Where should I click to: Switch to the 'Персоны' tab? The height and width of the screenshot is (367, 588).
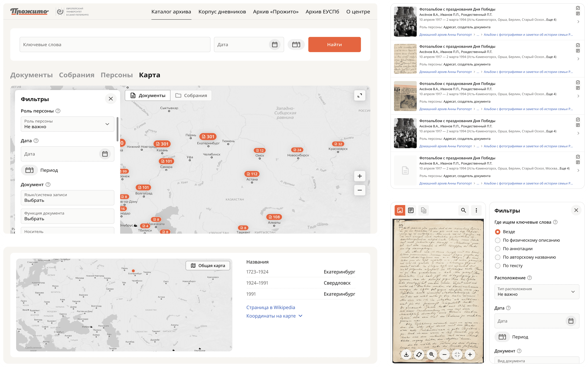117,75
